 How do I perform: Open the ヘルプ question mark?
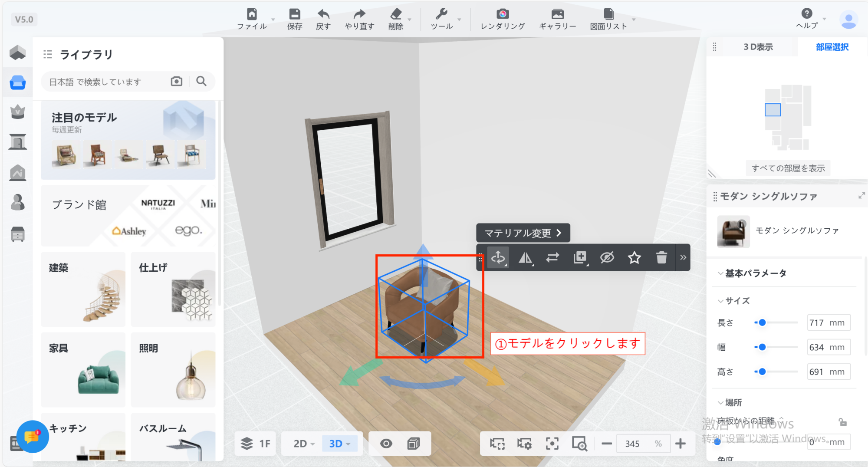point(807,13)
